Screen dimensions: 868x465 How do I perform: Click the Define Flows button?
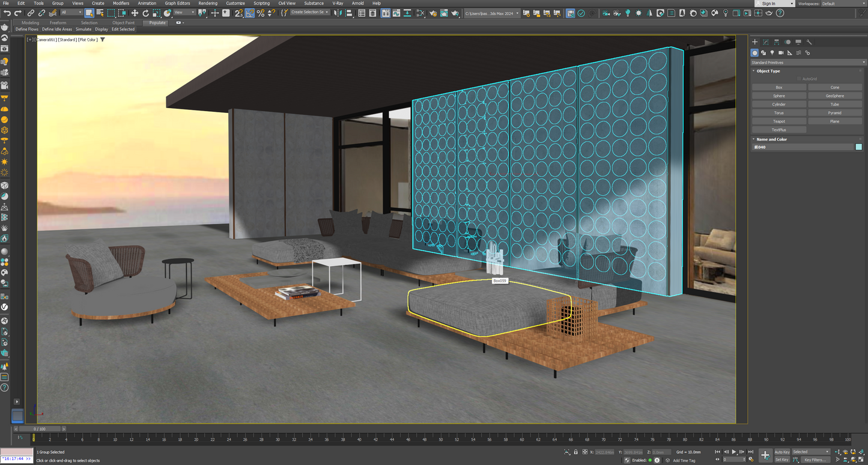point(26,29)
